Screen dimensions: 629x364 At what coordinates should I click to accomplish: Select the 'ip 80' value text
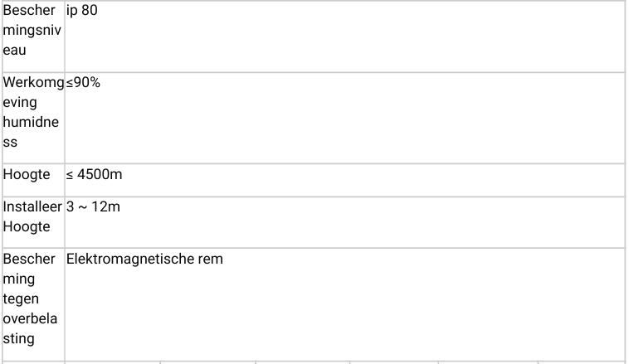[82, 11]
